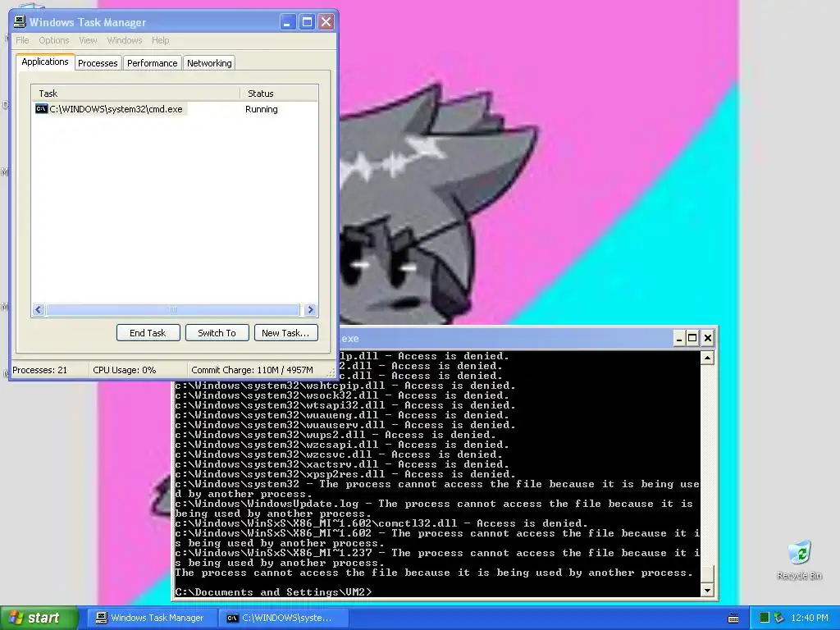Image resolution: width=840 pixels, height=630 pixels.
Task: Click the command prompt line C:\Documents and Settings\VM2>
Action: pyautogui.click(x=273, y=592)
